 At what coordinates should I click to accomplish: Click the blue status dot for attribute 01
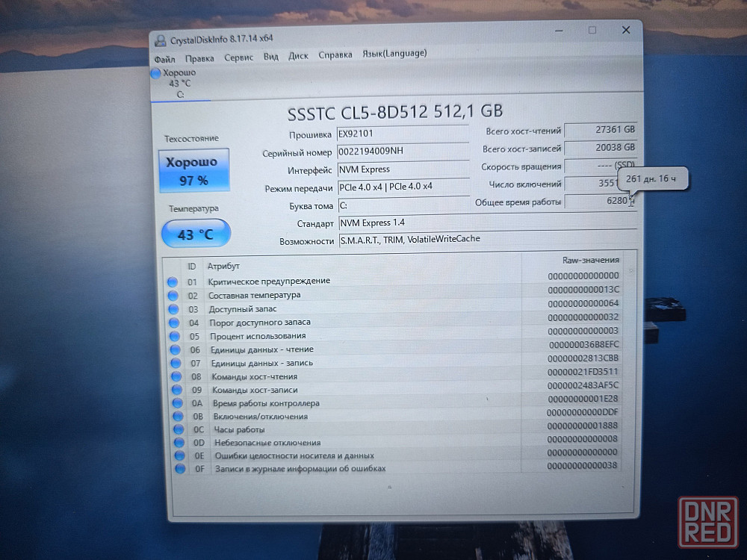[173, 282]
